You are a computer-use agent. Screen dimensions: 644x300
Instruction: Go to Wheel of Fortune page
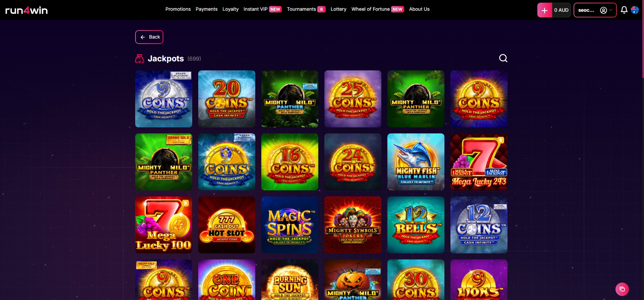pos(370,9)
